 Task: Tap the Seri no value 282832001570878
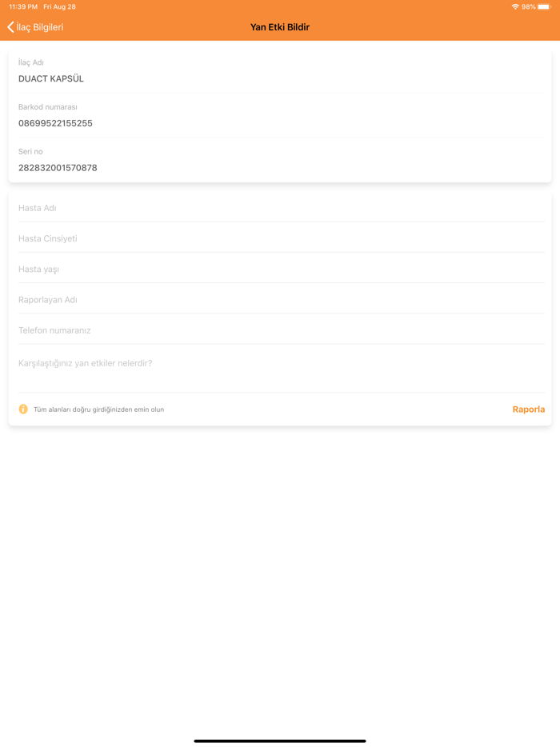click(58, 167)
